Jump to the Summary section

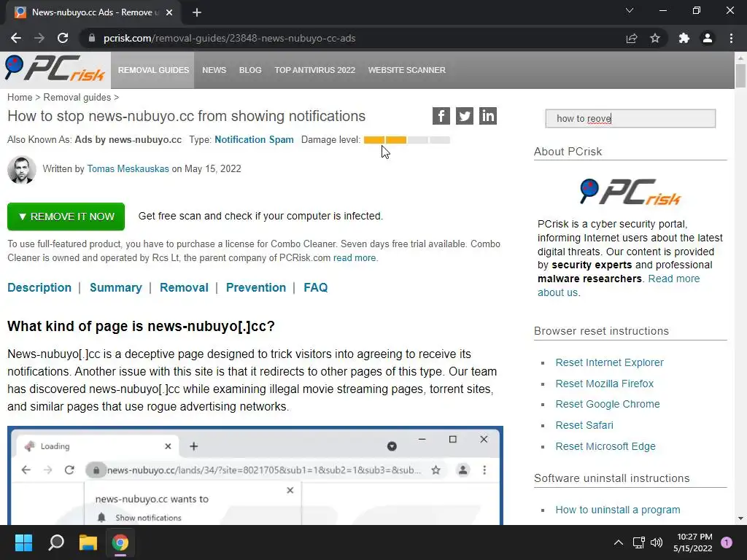pyautogui.click(x=116, y=287)
